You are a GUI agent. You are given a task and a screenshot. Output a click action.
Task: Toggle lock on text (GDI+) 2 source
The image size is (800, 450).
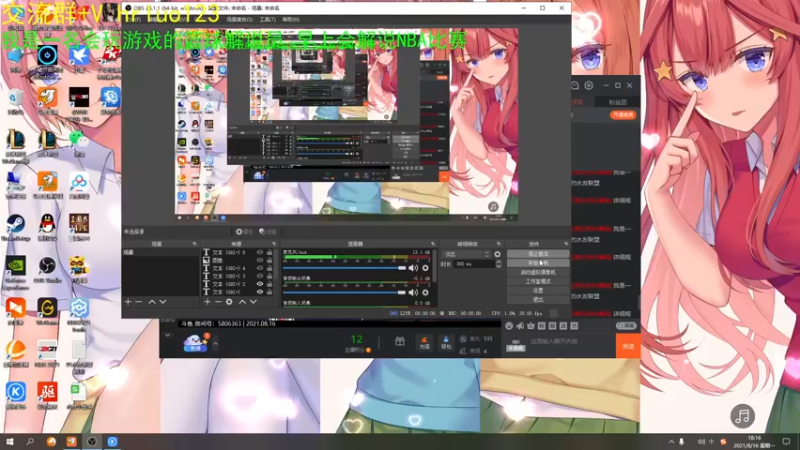pyautogui.click(x=269, y=284)
